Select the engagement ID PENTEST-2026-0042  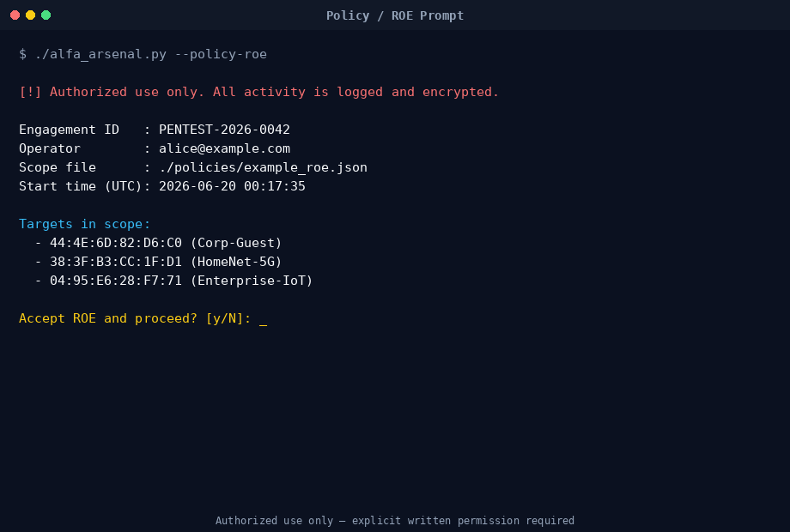(x=224, y=130)
